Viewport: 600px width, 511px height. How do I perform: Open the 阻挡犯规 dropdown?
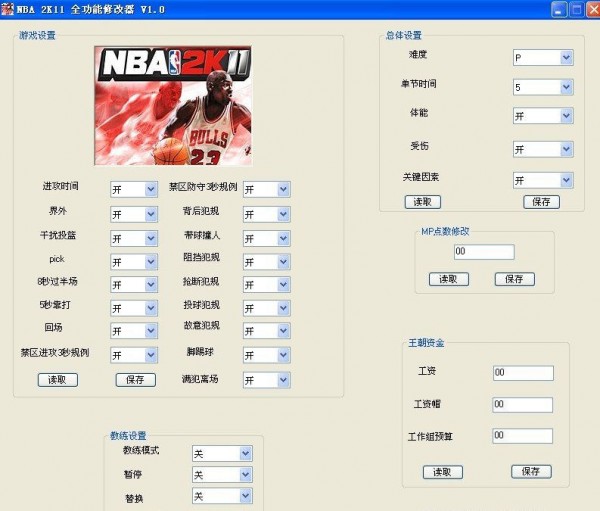tap(267, 262)
